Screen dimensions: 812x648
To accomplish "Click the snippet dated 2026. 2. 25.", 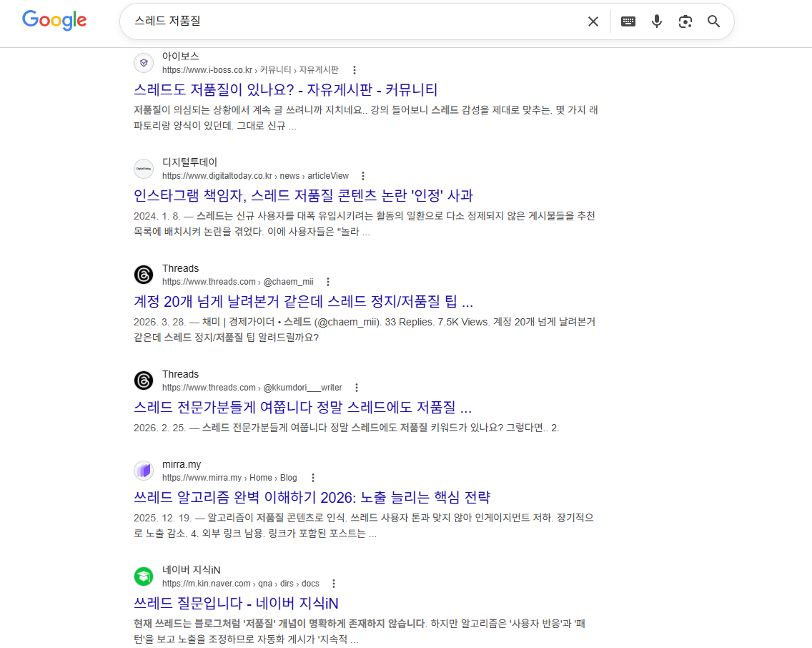I will pos(347,428).
